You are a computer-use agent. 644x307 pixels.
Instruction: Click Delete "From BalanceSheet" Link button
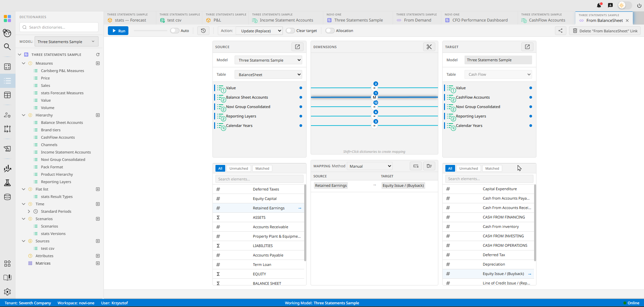pyautogui.click(x=605, y=31)
